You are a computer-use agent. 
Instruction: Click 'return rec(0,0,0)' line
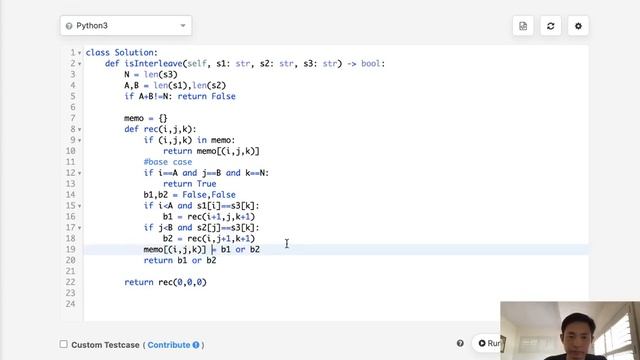coord(165,282)
